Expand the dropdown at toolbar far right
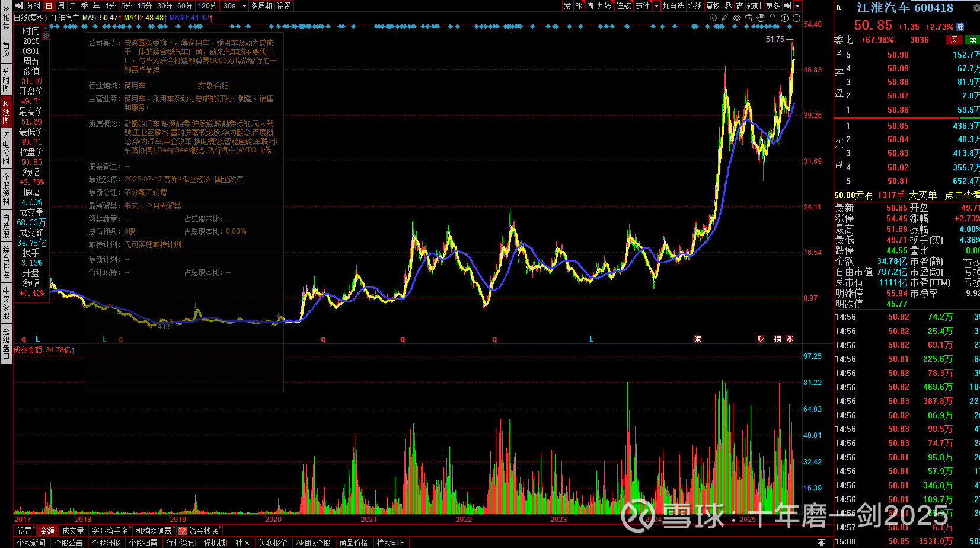This screenshot has width=980, height=548. click(x=797, y=6)
